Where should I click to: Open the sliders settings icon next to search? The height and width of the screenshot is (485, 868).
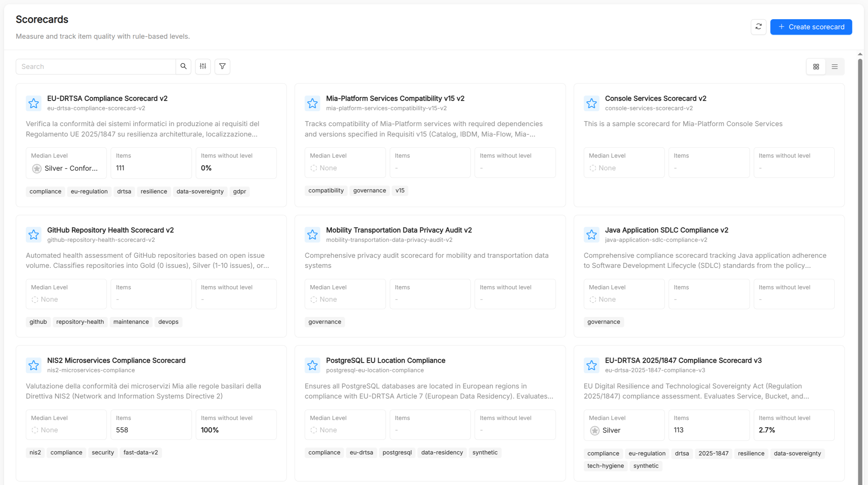coord(203,66)
